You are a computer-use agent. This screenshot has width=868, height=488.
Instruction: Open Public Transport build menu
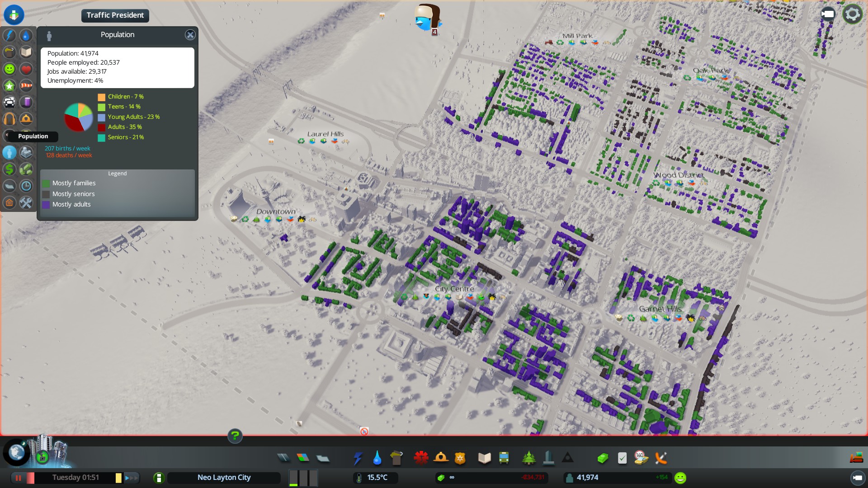coord(504,458)
